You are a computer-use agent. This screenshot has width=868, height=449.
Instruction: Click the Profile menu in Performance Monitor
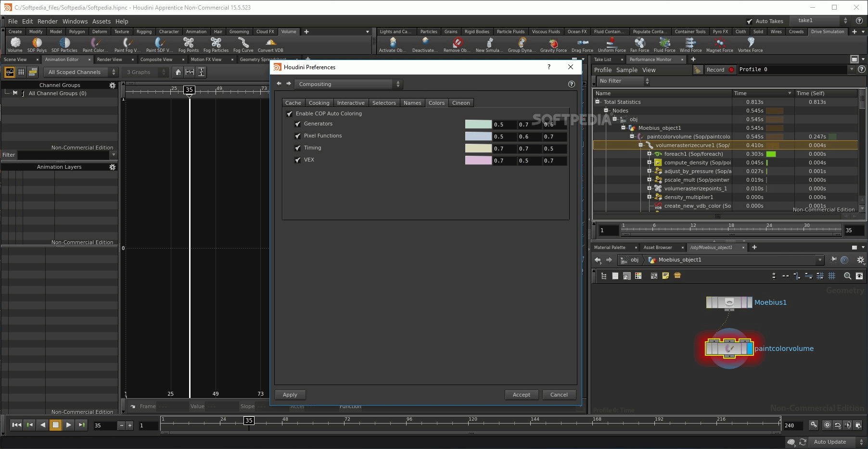click(x=603, y=70)
